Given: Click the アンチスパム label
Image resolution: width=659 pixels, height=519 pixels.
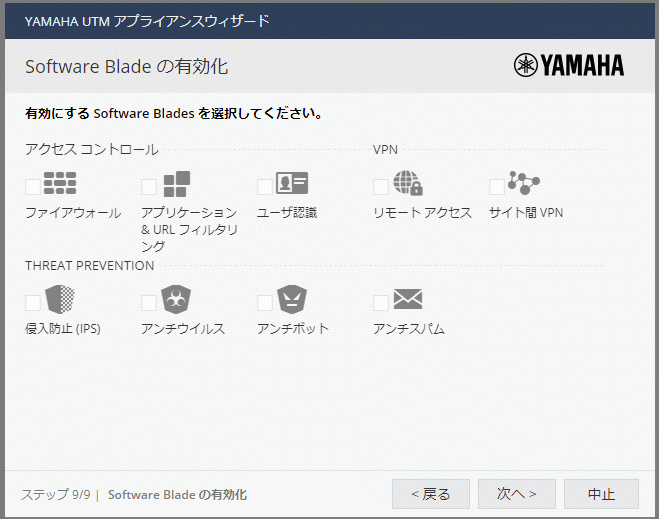Looking at the screenshot, I should tap(409, 329).
